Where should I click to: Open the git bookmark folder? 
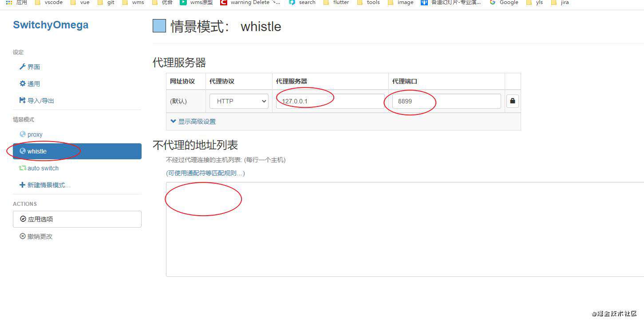[106, 2]
